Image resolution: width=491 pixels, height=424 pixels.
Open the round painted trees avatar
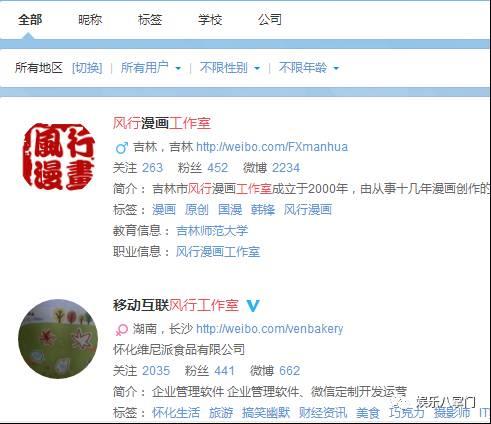(58, 338)
